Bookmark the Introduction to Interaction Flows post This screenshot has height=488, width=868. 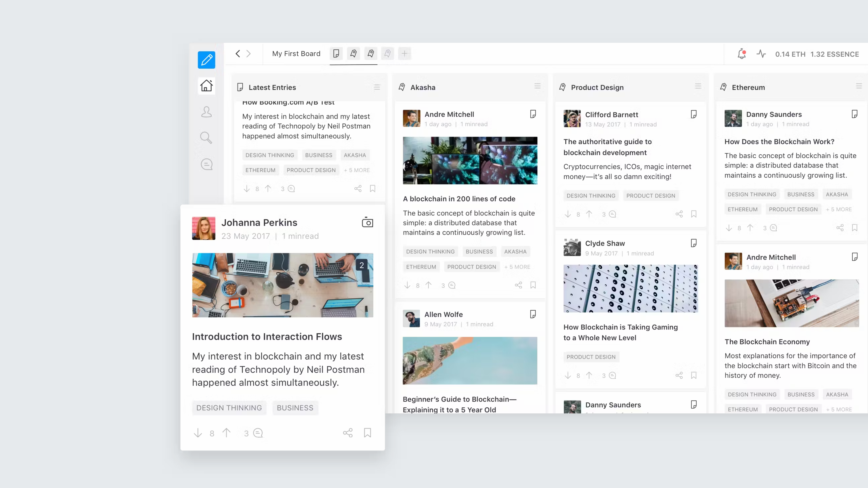pos(367,433)
